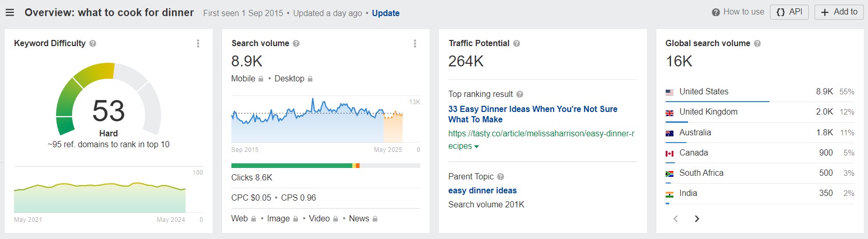
Task: Click the Keyword Difficulty help icon
Action: [93, 44]
